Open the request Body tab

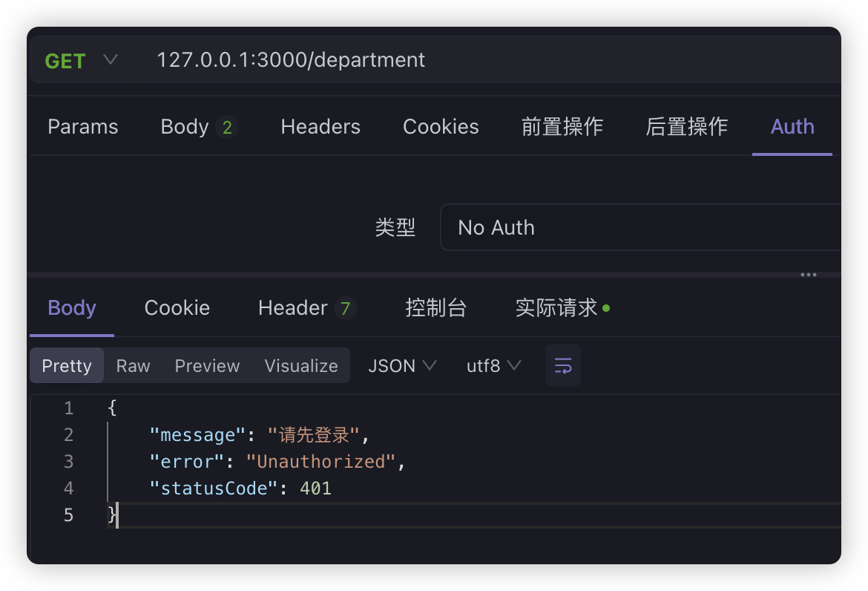[x=197, y=127]
